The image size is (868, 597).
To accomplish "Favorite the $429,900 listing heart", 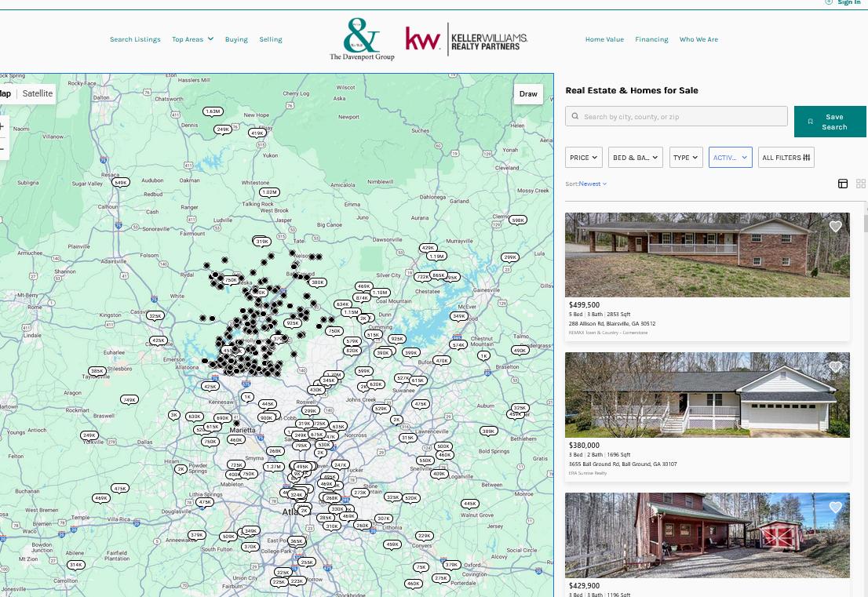I will coord(835,507).
